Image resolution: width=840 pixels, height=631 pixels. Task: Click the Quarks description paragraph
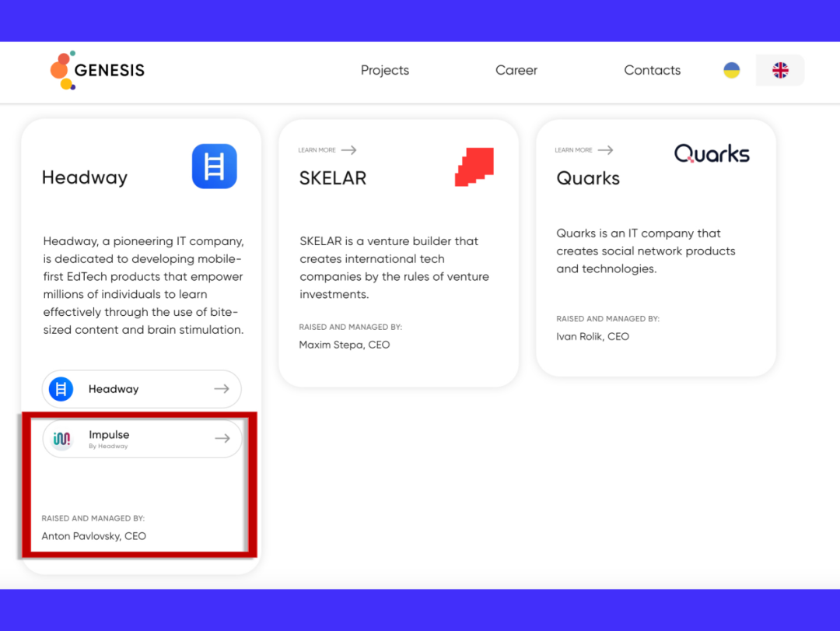tap(646, 251)
